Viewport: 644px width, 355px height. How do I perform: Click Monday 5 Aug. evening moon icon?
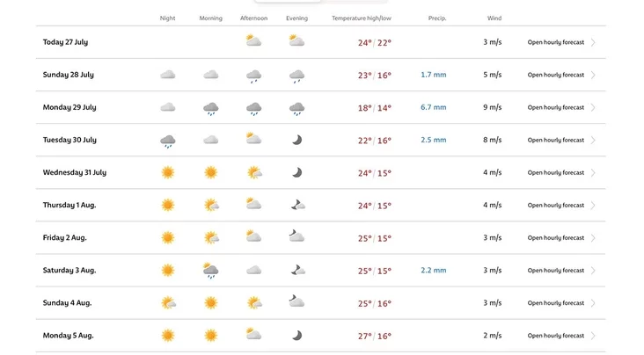(297, 335)
